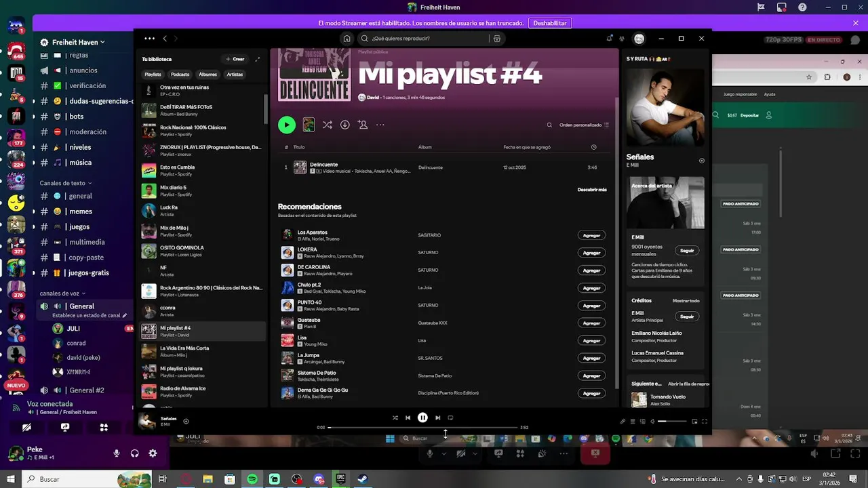Open La Vida Era Más Corta album

(x=202, y=351)
